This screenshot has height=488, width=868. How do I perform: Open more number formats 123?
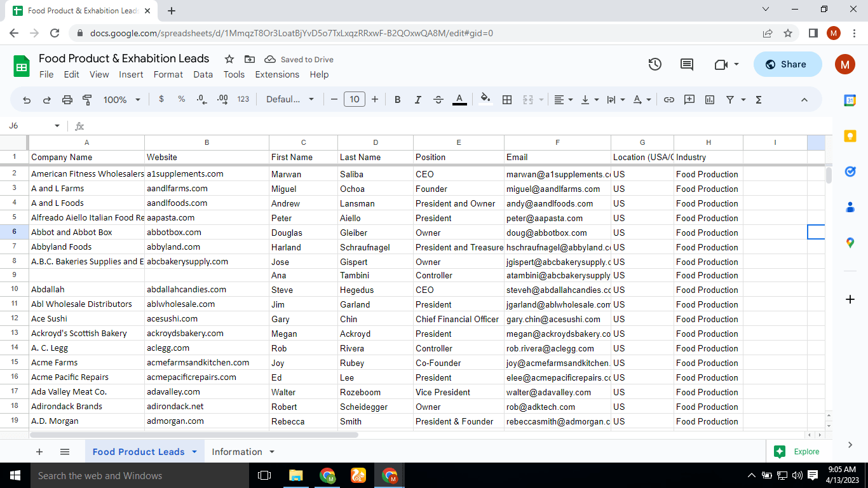243,99
